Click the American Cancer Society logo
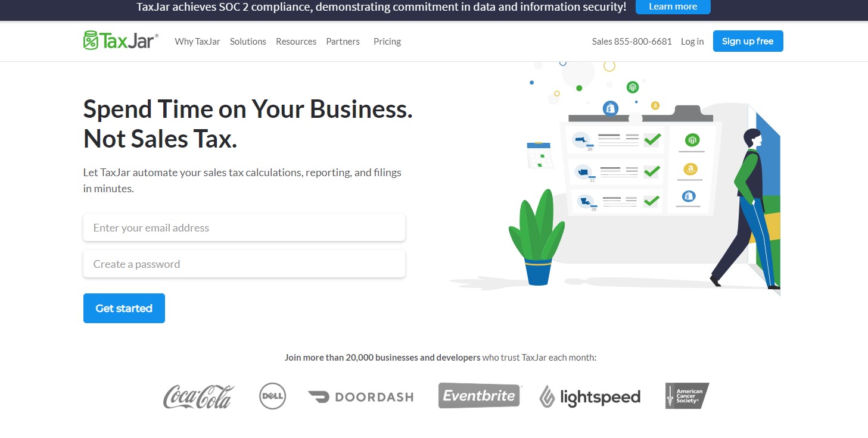This screenshot has height=438, width=868. coord(687,396)
